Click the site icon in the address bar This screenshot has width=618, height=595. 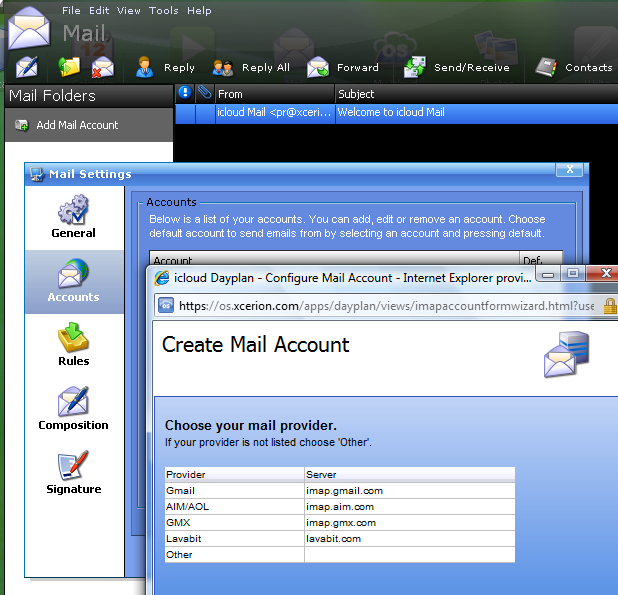pyautogui.click(x=166, y=306)
